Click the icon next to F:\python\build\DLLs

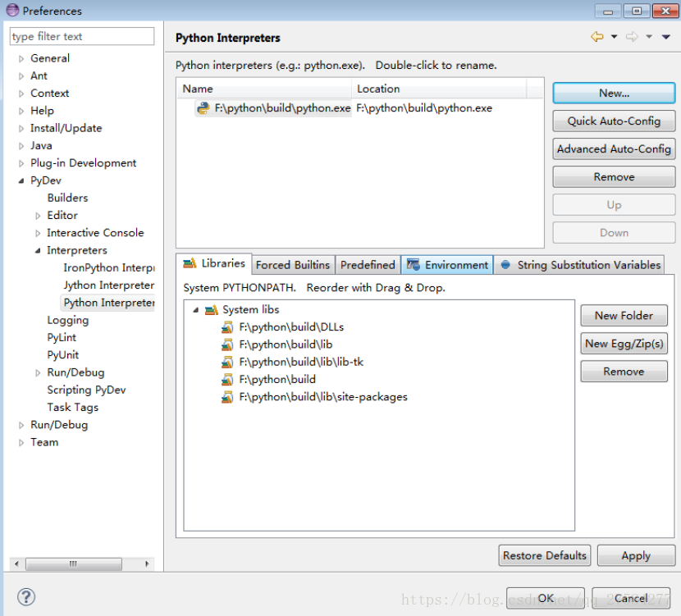tap(227, 327)
